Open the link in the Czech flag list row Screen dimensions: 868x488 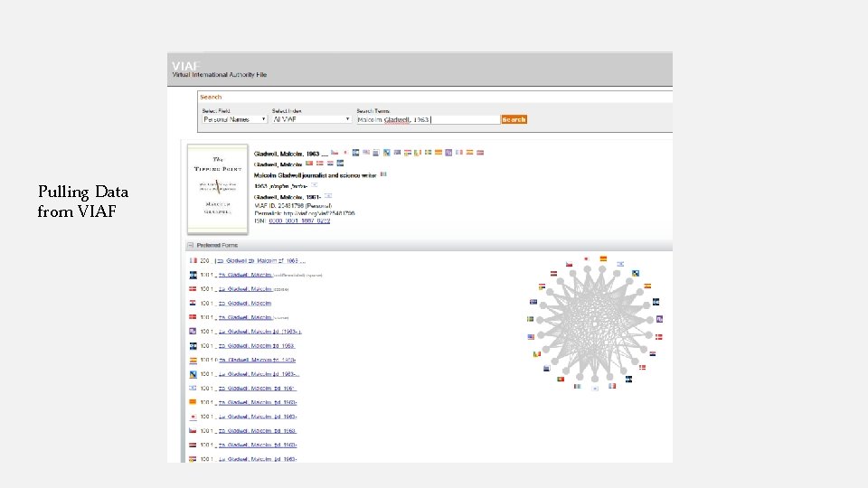257,431
